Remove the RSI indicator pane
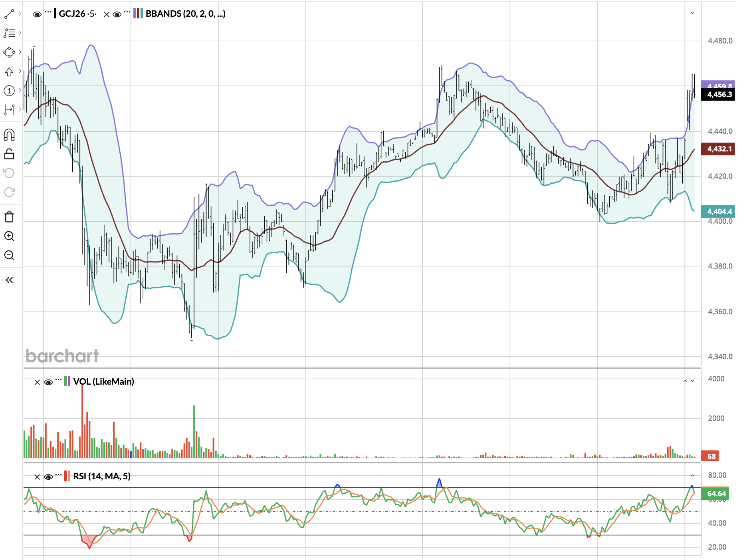The height and width of the screenshot is (560, 753). pyautogui.click(x=37, y=477)
